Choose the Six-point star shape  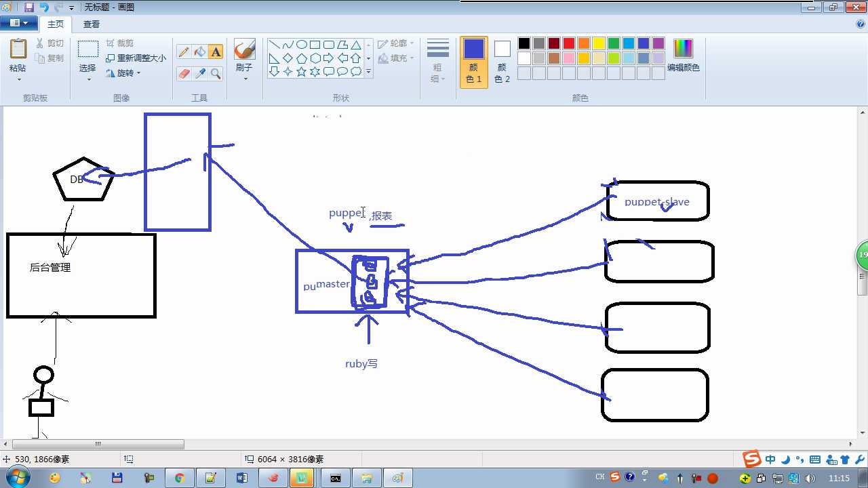315,72
